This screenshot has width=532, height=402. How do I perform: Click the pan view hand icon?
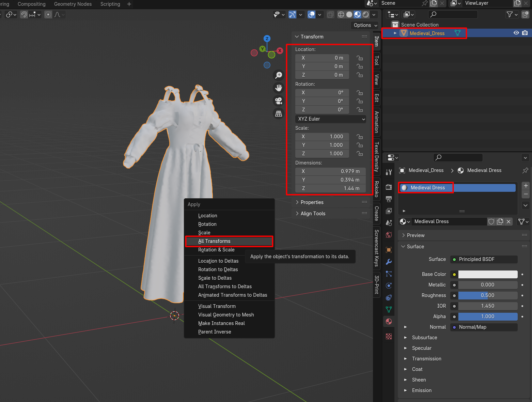click(x=279, y=88)
